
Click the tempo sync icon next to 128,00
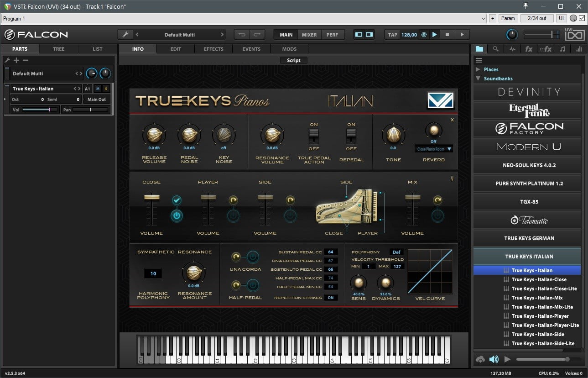click(x=424, y=35)
